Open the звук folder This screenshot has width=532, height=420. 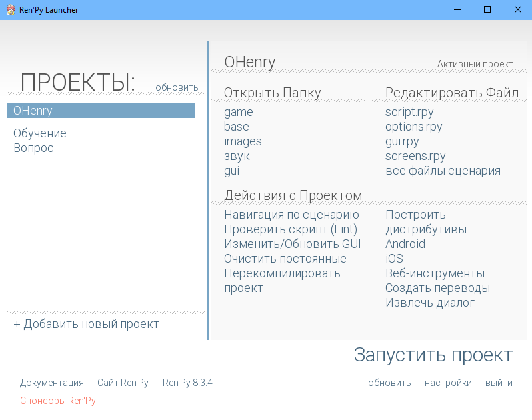pos(237,156)
